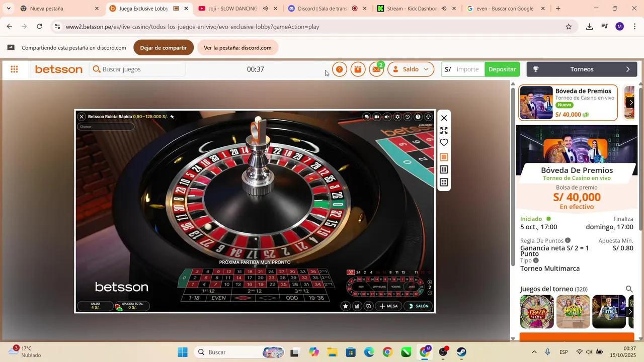Show info for Regla De Puntos

point(568,240)
